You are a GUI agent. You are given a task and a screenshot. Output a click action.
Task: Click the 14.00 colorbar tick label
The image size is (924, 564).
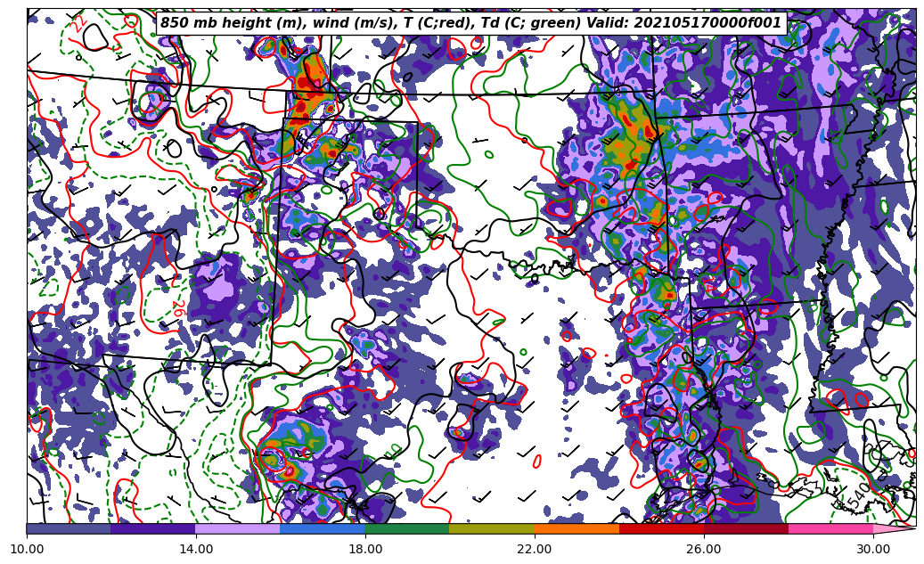tap(196, 550)
